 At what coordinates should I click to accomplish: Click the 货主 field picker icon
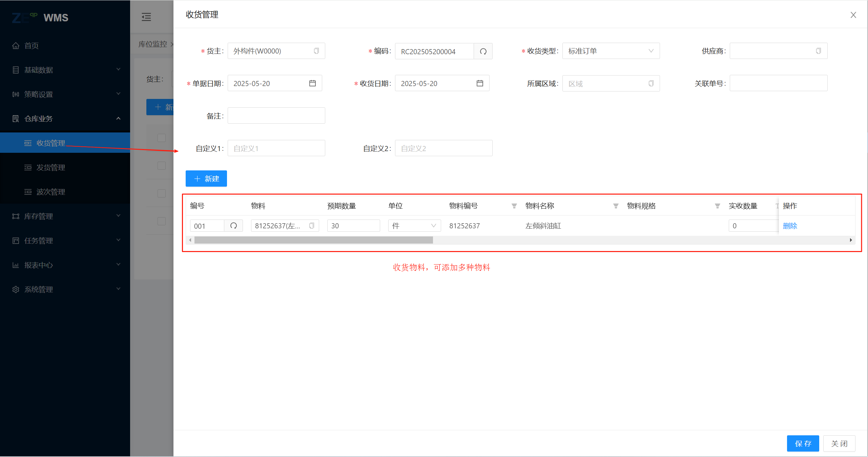click(x=316, y=51)
